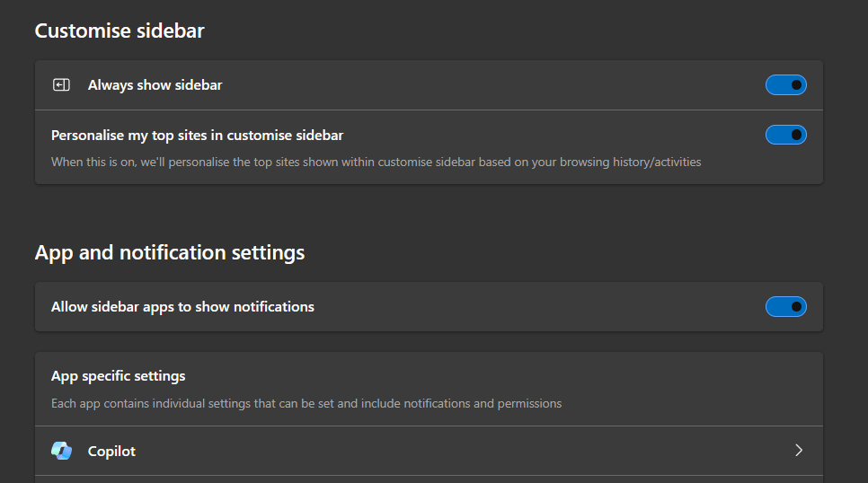Click empty area of Always show sidebar row
This screenshot has height=483, width=868.
(492, 85)
